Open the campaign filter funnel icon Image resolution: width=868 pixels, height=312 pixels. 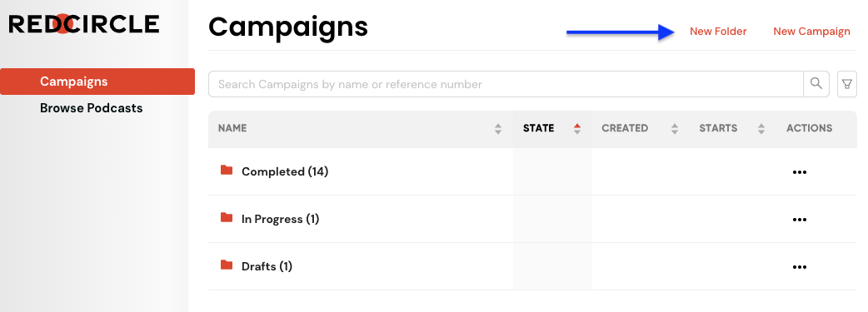(x=847, y=84)
